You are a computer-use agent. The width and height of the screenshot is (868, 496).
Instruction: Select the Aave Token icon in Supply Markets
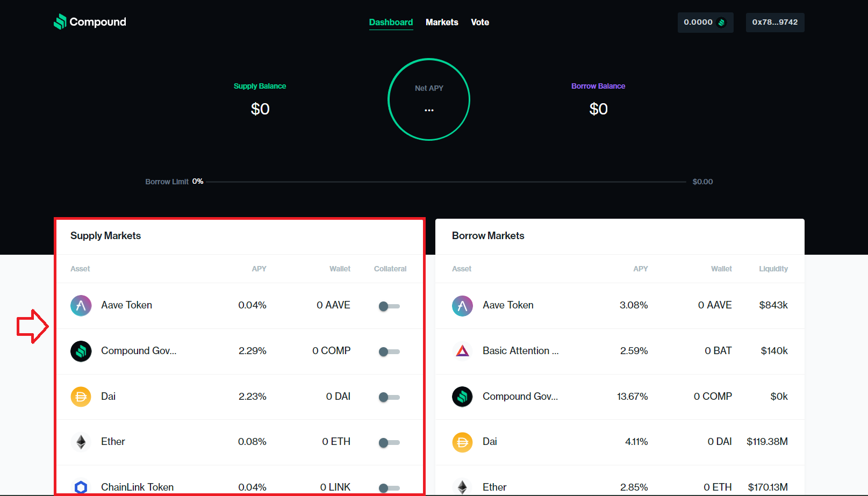tap(81, 305)
